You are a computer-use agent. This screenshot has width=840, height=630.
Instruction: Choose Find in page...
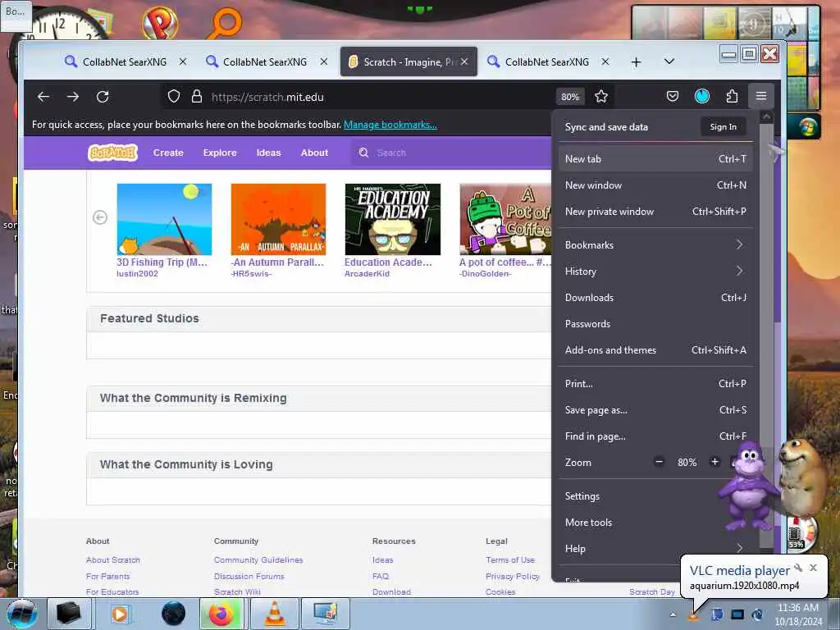click(655, 436)
